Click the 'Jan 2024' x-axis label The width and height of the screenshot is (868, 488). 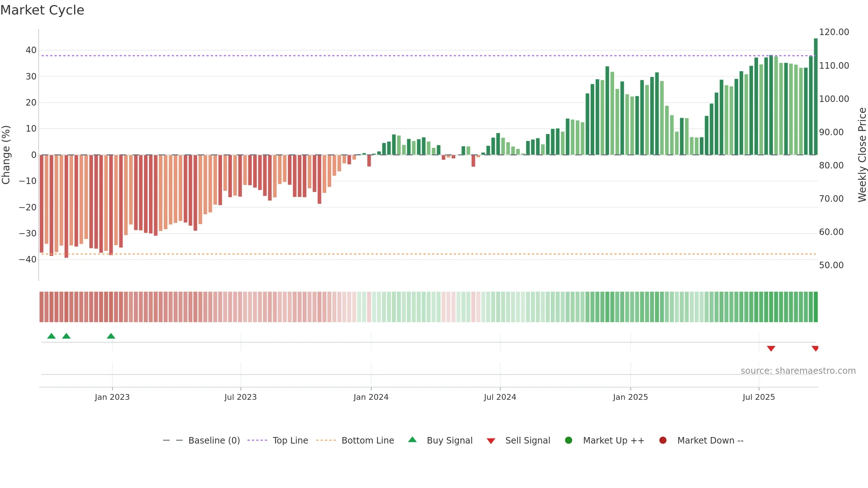pos(371,397)
